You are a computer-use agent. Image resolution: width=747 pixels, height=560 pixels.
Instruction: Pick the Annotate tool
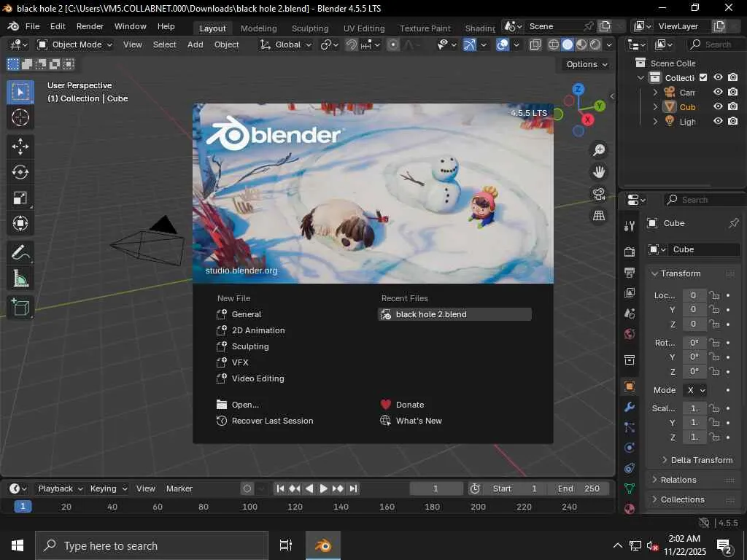click(20, 252)
